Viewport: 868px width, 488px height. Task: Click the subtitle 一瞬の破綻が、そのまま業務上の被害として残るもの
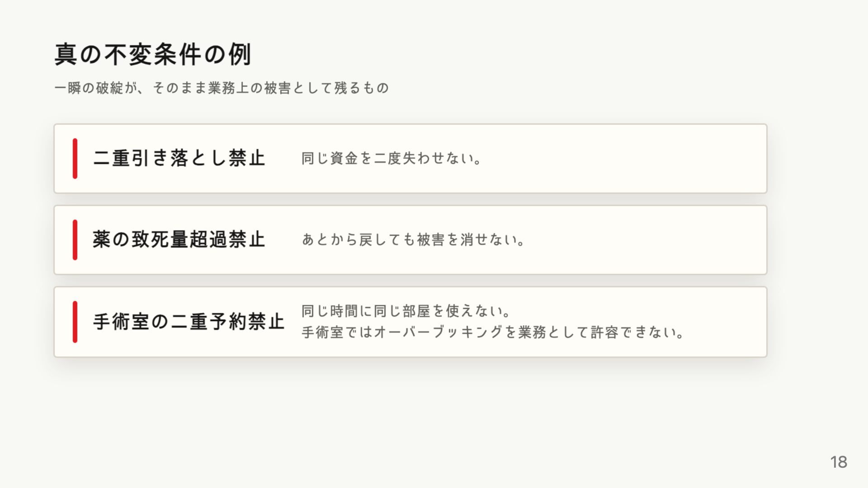pos(222,88)
